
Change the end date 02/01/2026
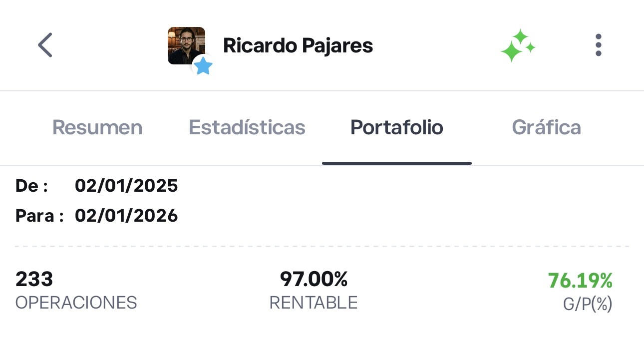pos(126,216)
